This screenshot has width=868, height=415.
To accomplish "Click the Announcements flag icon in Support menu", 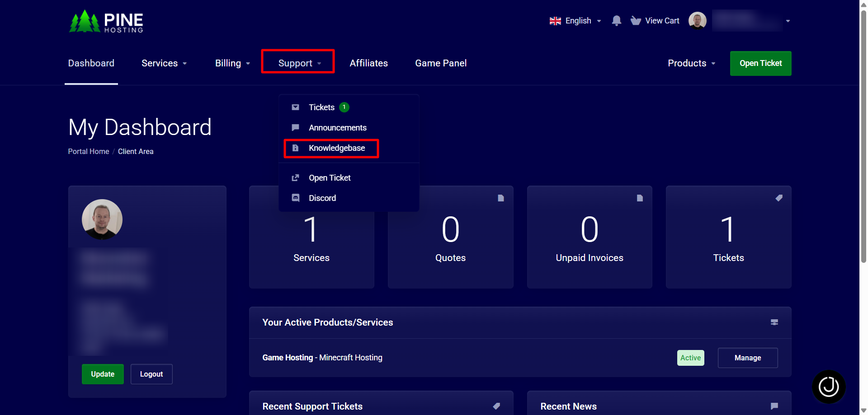I will (x=295, y=127).
